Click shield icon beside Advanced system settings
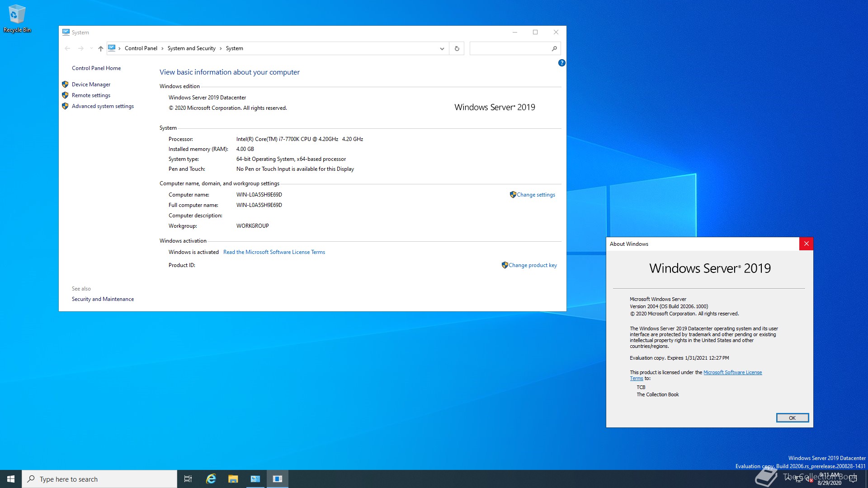 pyautogui.click(x=65, y=106)
